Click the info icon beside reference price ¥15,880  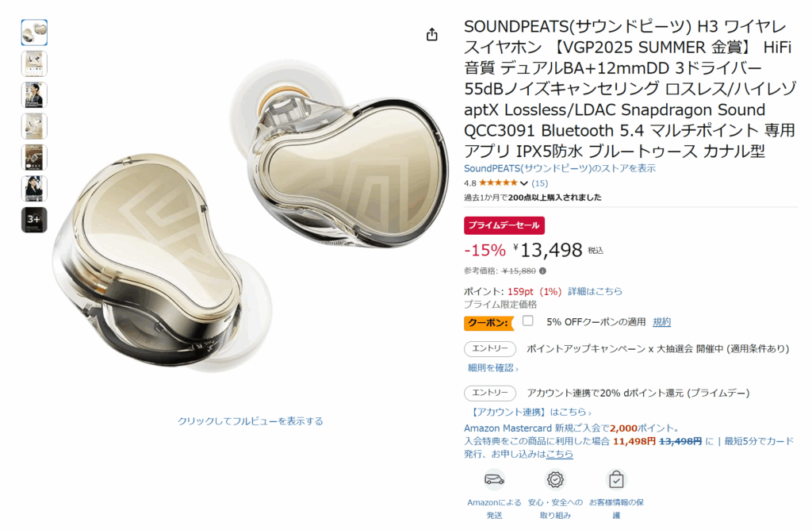(x=542, y=271)
